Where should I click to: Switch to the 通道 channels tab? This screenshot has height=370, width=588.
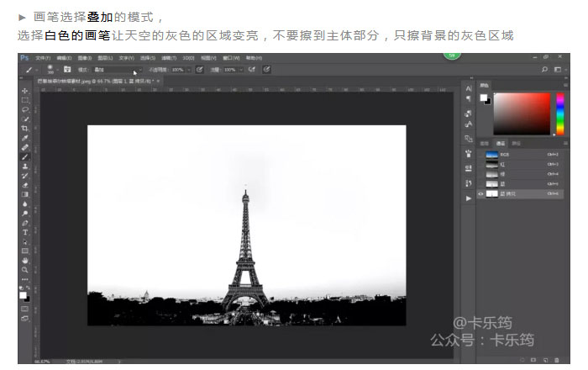point(499,144)
